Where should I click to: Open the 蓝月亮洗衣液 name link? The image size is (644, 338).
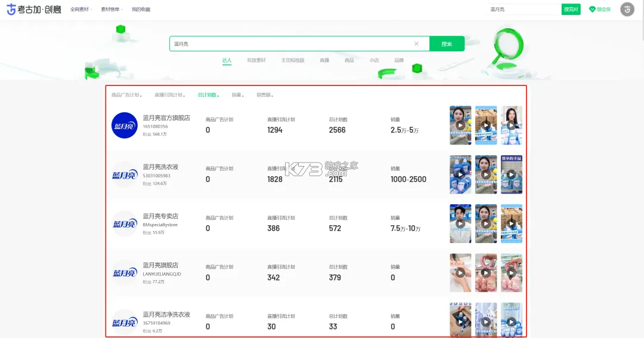[x=160, y=167]
